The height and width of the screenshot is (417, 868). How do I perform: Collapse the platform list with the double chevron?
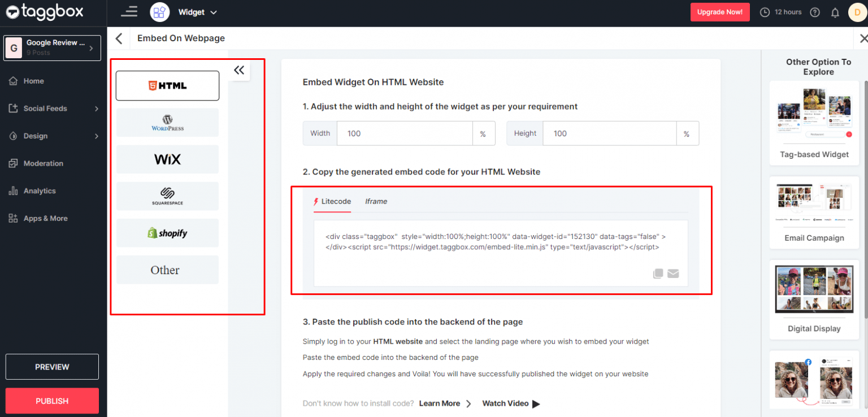point(239,70)
